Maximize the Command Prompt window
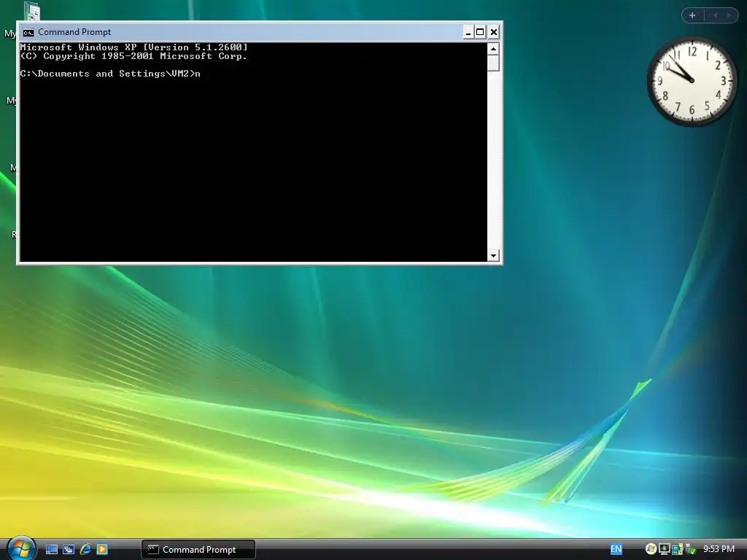Screen dimensions: 747x560 [x=481, y=32]
